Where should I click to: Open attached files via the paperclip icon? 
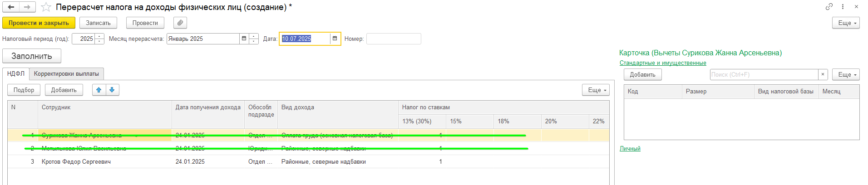coord(180,23)
